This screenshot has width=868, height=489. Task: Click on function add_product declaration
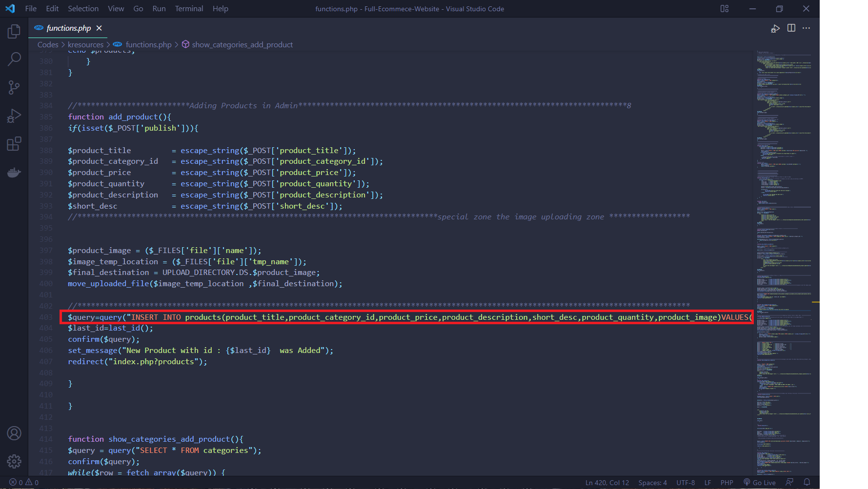(120, 117)
